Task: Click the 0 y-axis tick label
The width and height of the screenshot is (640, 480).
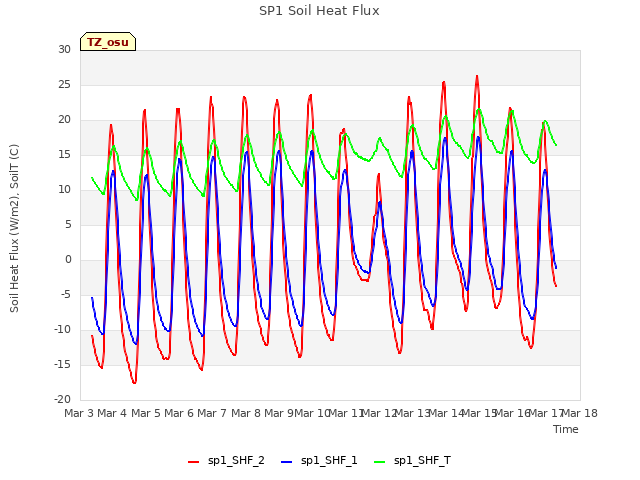Action: [68, 260]
